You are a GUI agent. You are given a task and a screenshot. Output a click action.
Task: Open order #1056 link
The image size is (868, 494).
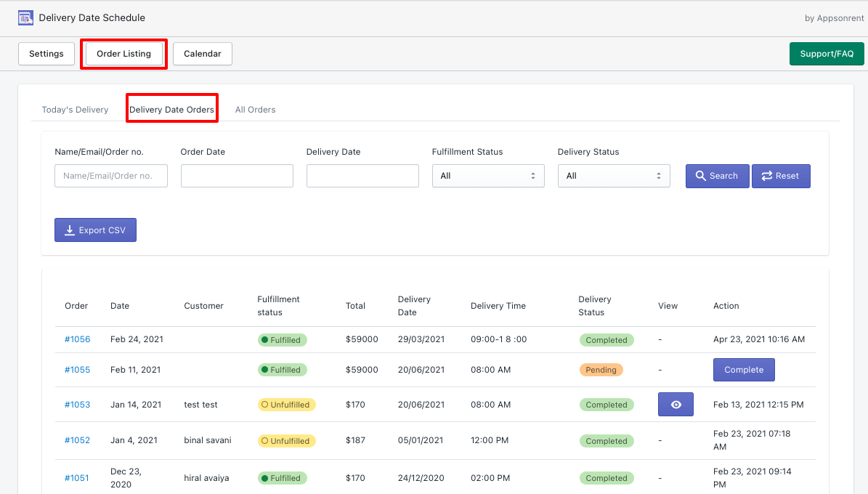tap(78, 339)
